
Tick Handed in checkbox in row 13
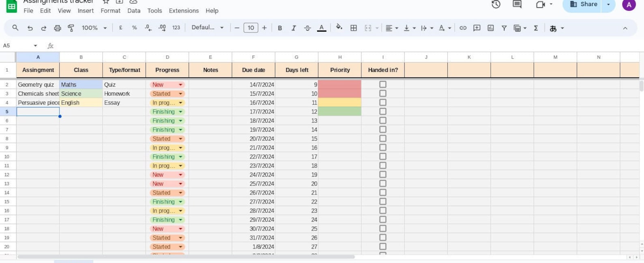[x=383, y=183]
